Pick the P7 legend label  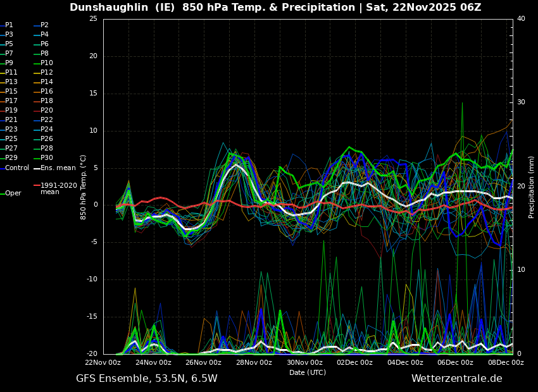(x=9, y=54)
